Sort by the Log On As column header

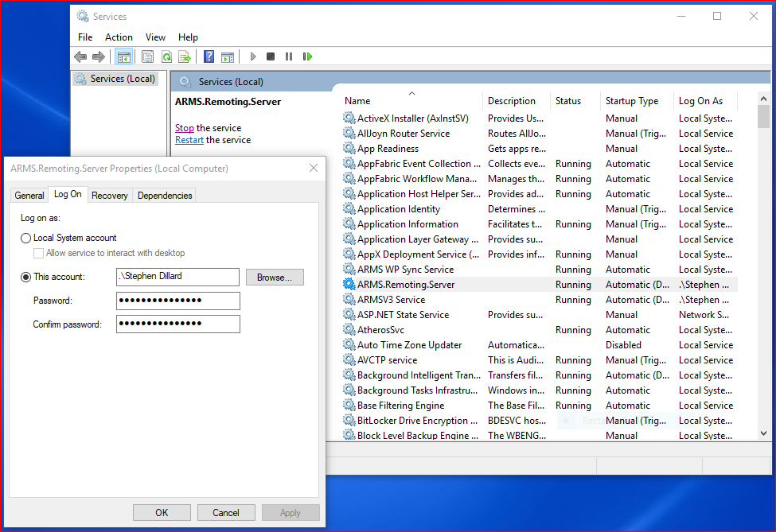(705, 101)
